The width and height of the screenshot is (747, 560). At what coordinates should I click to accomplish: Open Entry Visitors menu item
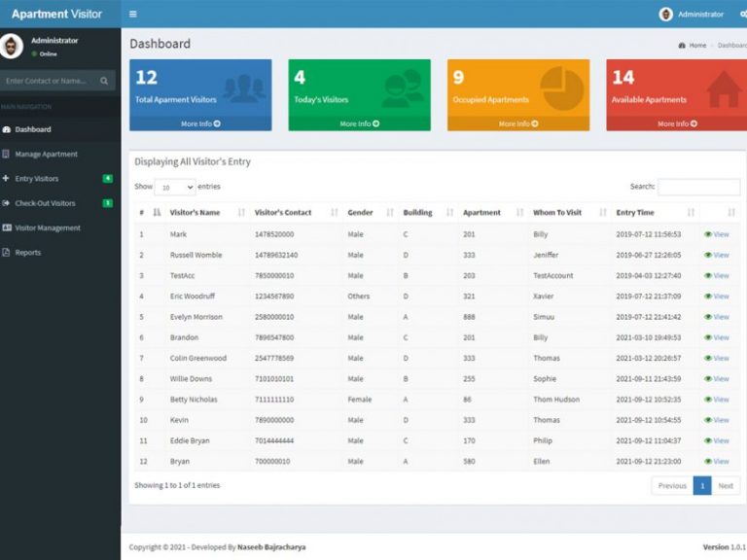pyautogui.click(x=37, y=179)
